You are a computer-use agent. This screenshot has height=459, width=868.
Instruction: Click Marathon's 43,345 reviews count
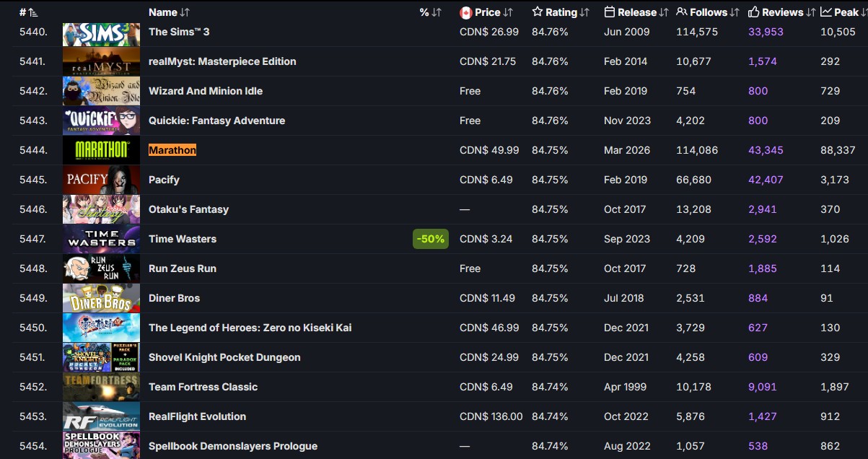tap(766, 150)
